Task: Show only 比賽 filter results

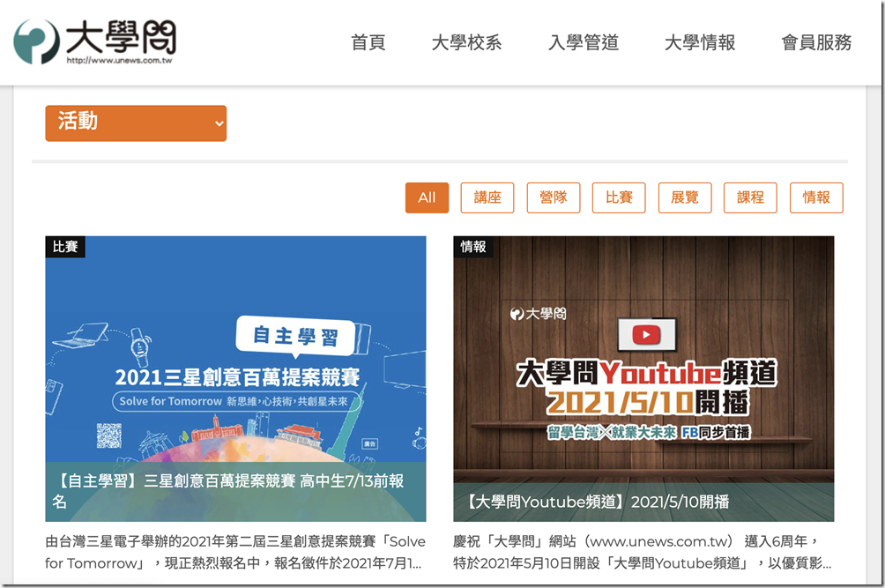Action: click(619, 197)
